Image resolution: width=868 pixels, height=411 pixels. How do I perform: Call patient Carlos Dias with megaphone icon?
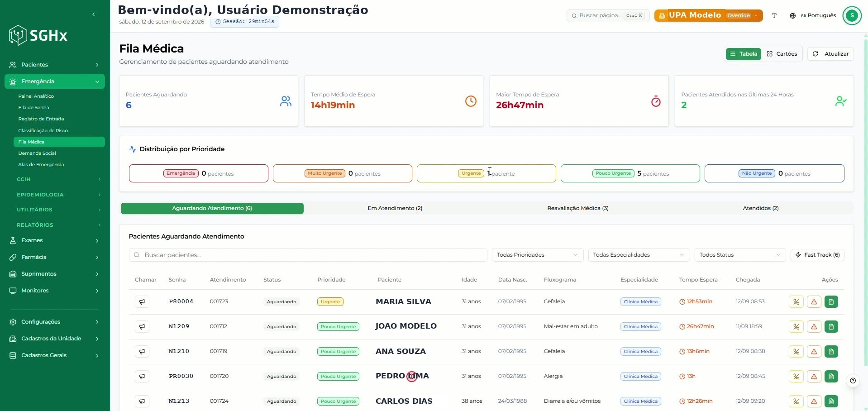pos(142,401)
